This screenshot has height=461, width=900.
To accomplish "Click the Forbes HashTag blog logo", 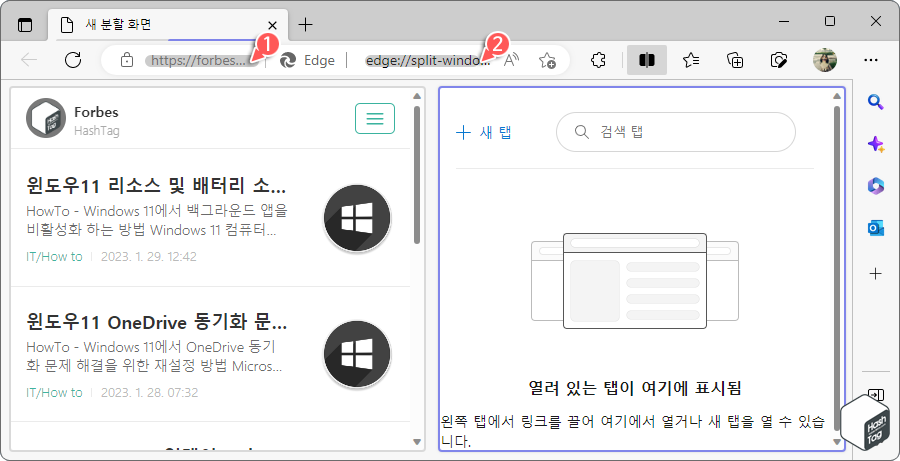I will tap(46, 118).
